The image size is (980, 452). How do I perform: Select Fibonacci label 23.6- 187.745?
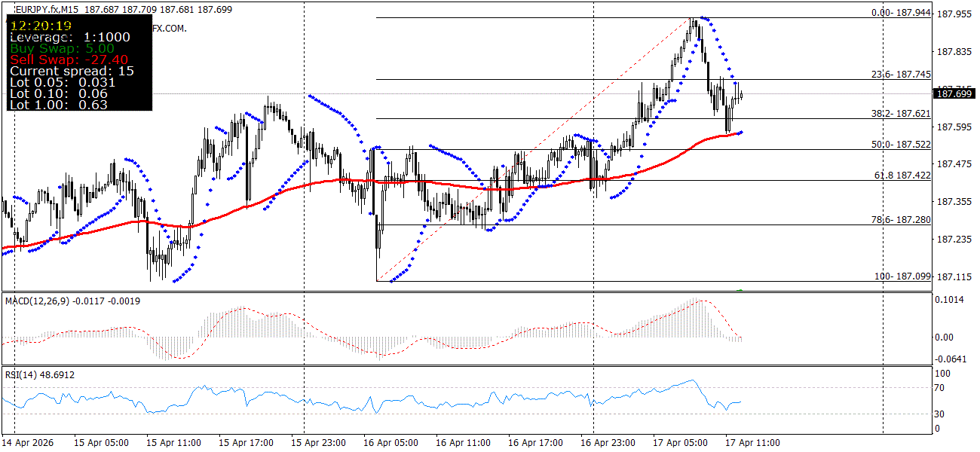901,75
